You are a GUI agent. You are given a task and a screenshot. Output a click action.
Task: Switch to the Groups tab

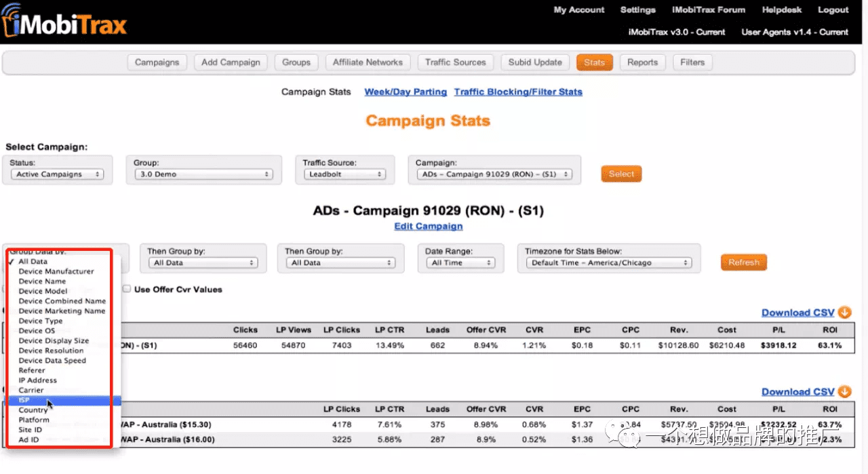296,62
